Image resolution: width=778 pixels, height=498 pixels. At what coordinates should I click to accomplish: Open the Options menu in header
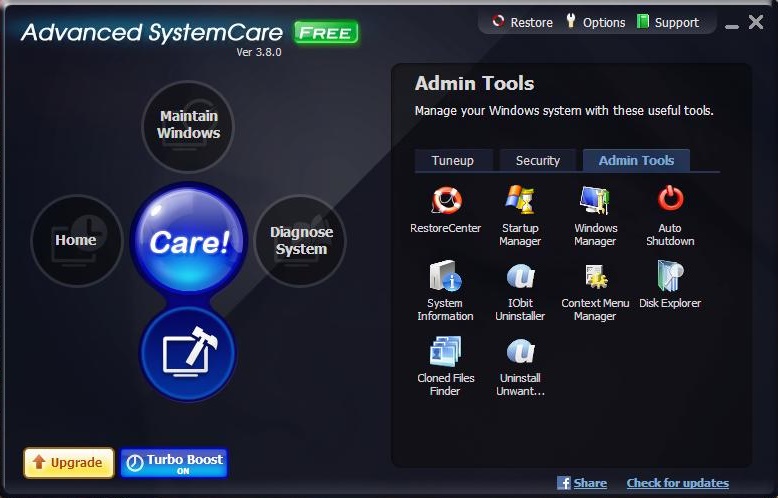596,22
